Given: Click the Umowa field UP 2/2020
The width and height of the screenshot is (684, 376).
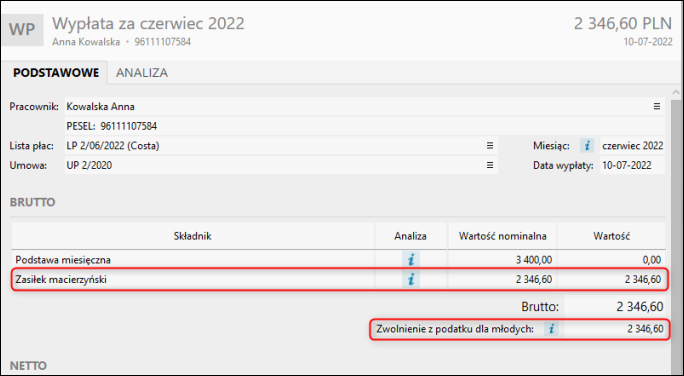Looking at the screenshot, I should 281,165.
